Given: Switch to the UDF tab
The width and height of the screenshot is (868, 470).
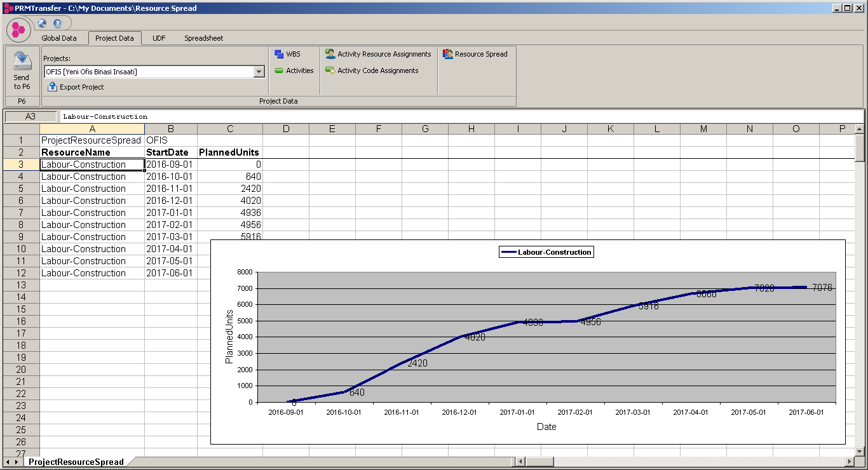Looking at the screenshot, I should click(x=158, y=37).
